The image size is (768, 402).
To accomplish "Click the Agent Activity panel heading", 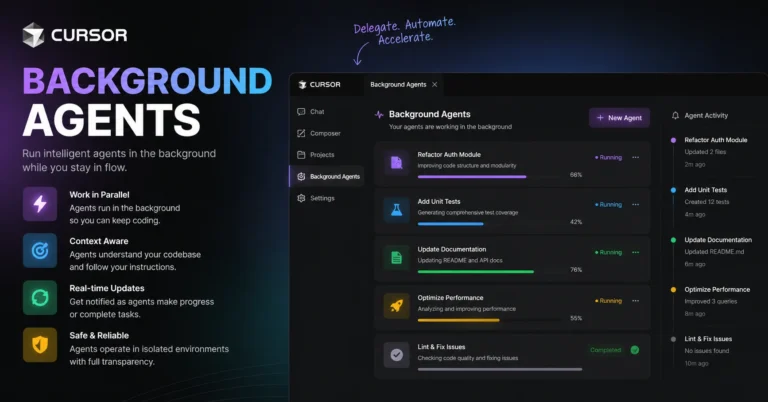I will click(706, 116).
